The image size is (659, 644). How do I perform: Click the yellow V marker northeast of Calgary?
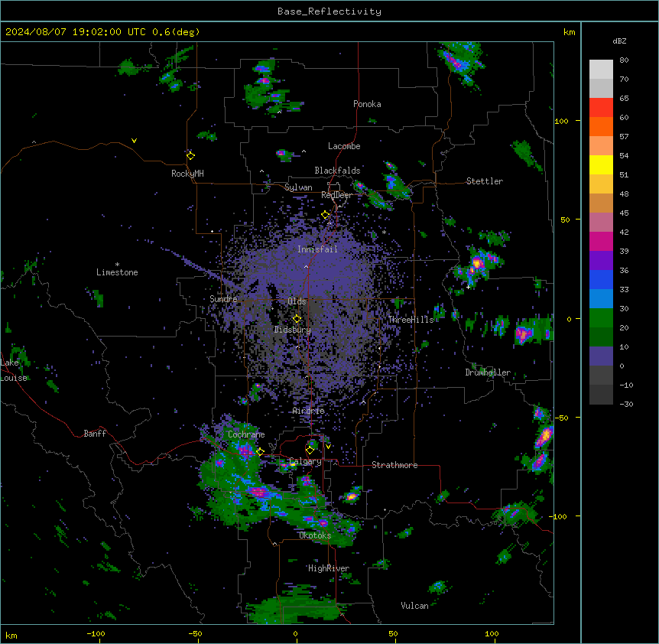(x=328, y=447)
